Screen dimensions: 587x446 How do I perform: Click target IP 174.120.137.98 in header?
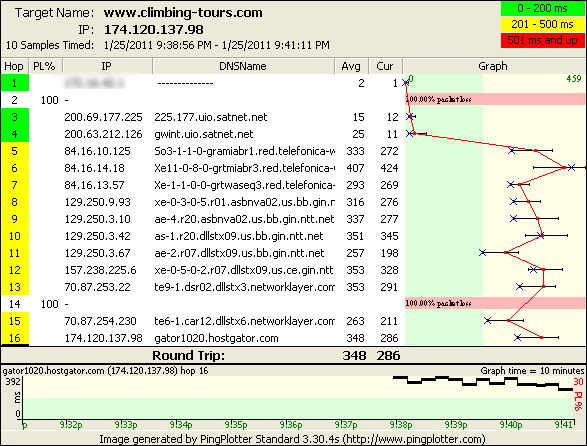tap(153, 30)
